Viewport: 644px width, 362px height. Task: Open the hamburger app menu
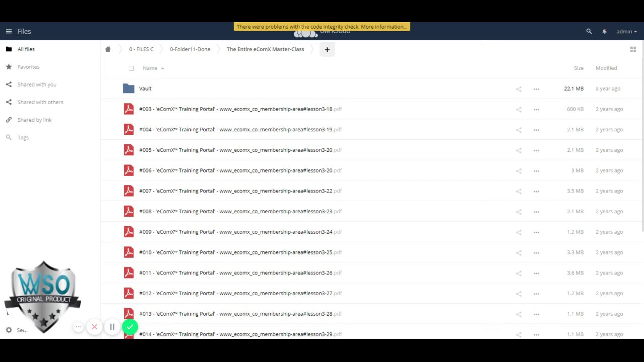(x=9, y=31)
